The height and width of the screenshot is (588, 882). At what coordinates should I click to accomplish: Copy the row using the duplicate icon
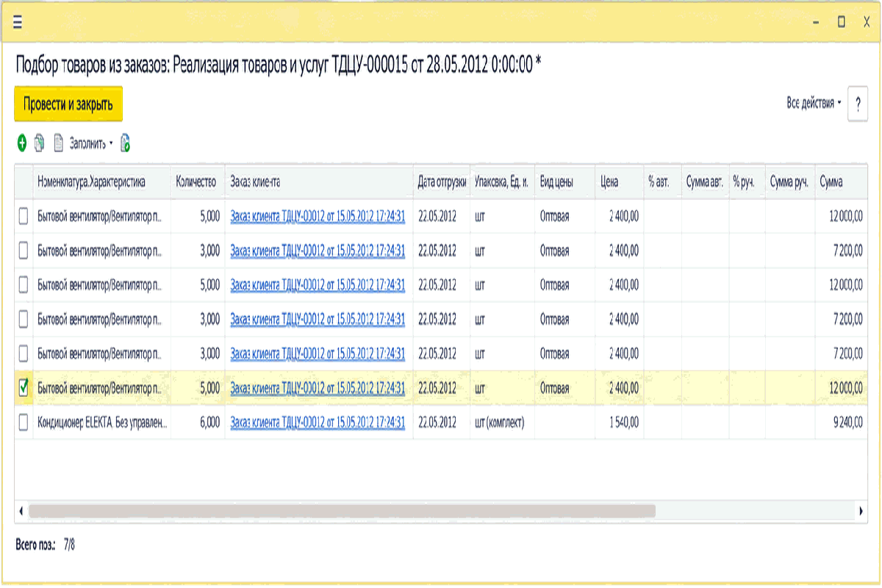40,143
